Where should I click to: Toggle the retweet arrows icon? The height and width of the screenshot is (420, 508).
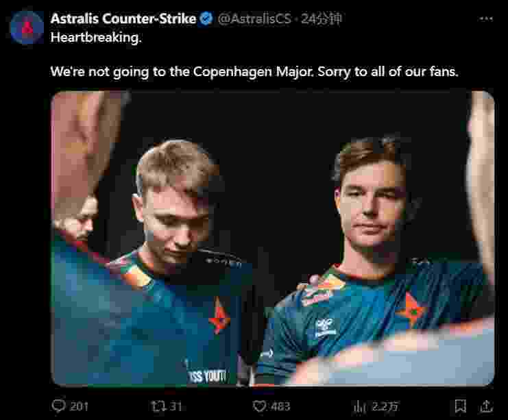tap(158, 406)
